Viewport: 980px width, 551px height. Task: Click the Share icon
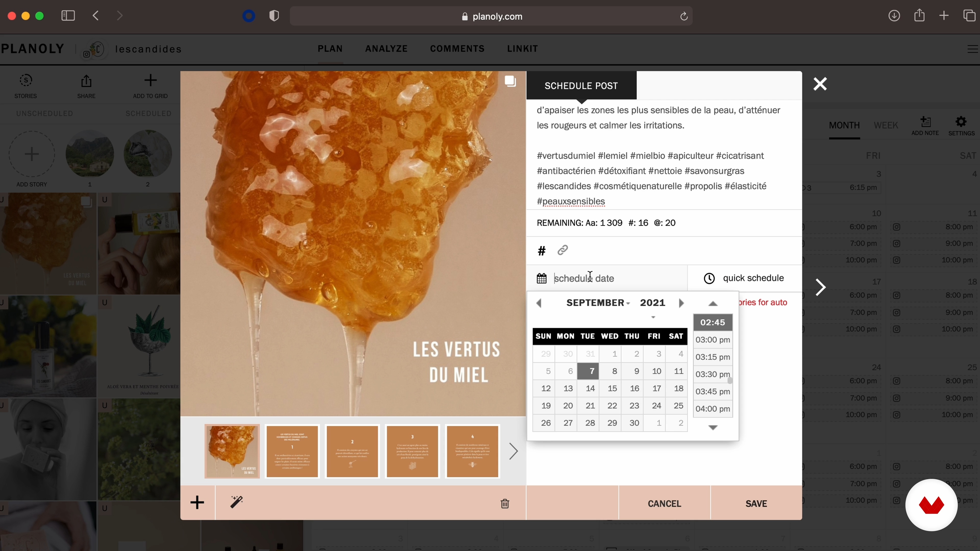pos(86,81)
